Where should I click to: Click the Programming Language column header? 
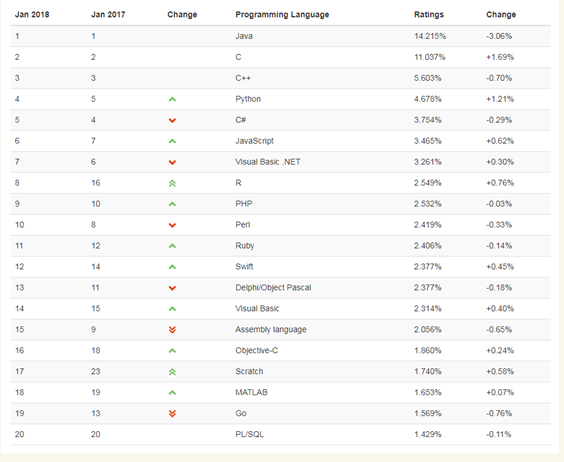(x=282, y=15)
